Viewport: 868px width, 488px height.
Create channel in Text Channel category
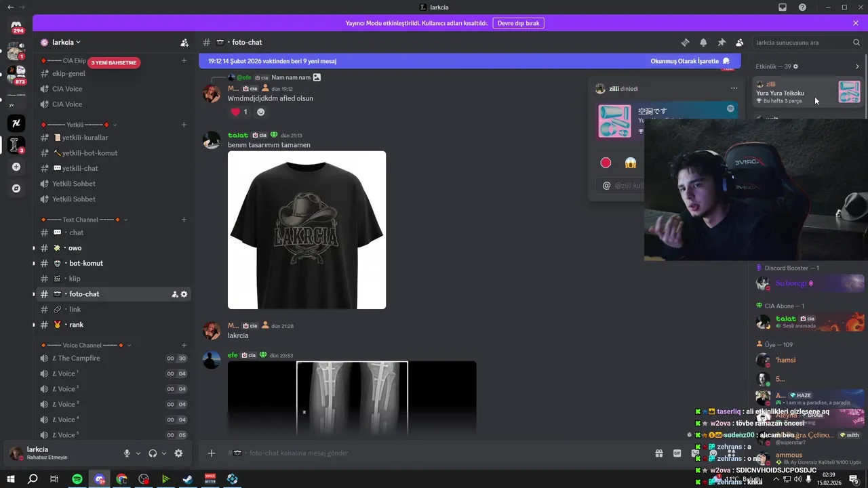pyautogui.click(x=184, y=220)
